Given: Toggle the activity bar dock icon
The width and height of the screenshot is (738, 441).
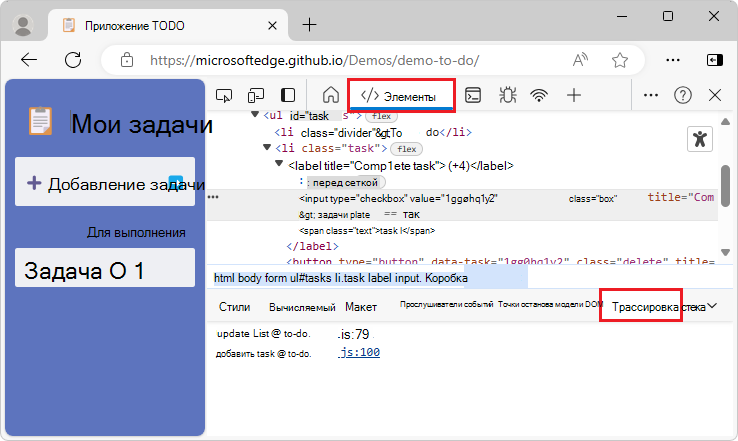Looking at the screenshot, I should coord(288,96).
